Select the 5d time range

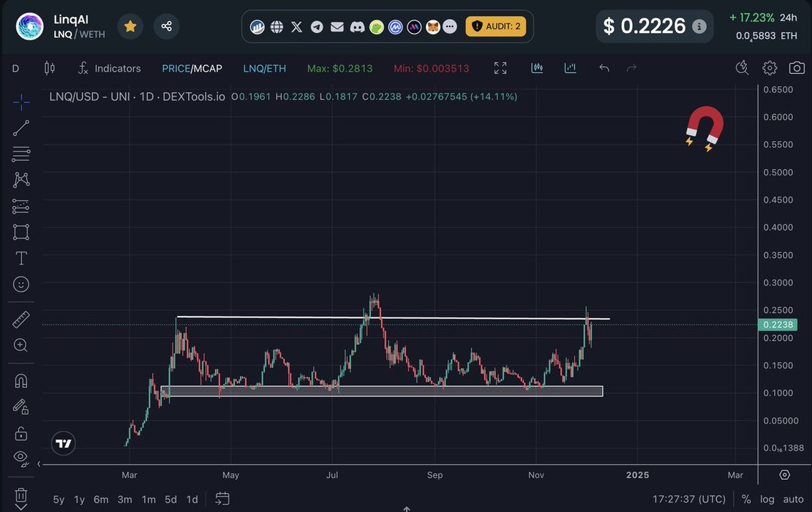point(171,500)
